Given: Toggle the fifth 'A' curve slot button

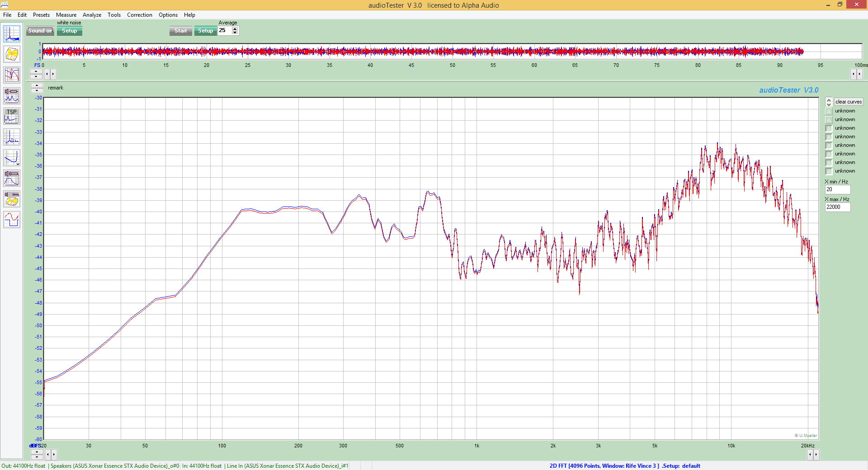Looking at the screenshot, I should pos(829,146).
